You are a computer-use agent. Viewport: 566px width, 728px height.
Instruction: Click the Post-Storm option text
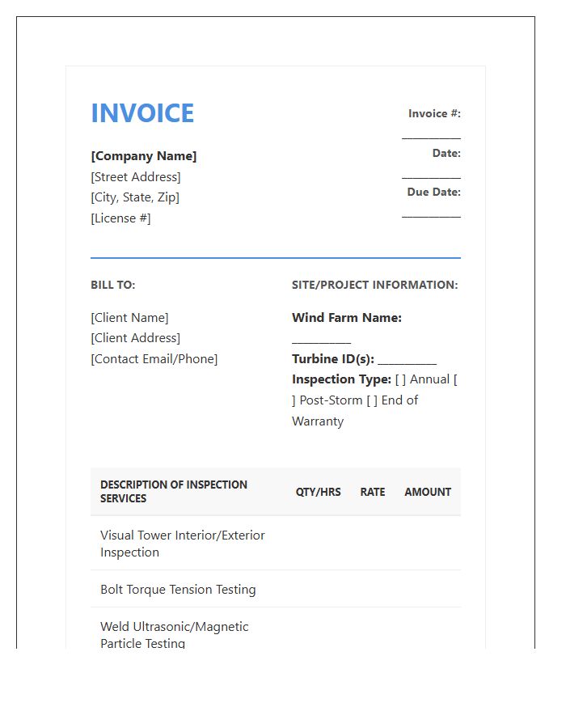point(331,400)
